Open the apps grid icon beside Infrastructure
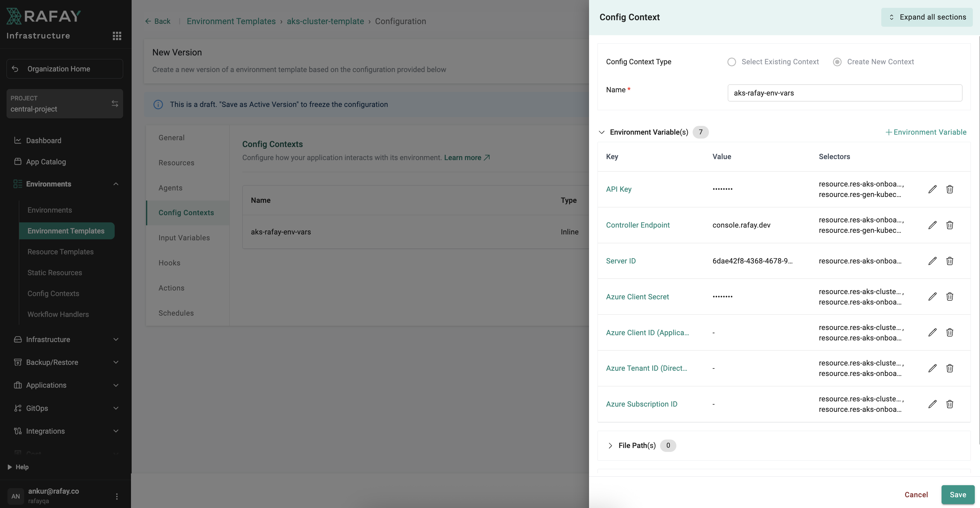The image size is (980, 508). coord(117,36)
